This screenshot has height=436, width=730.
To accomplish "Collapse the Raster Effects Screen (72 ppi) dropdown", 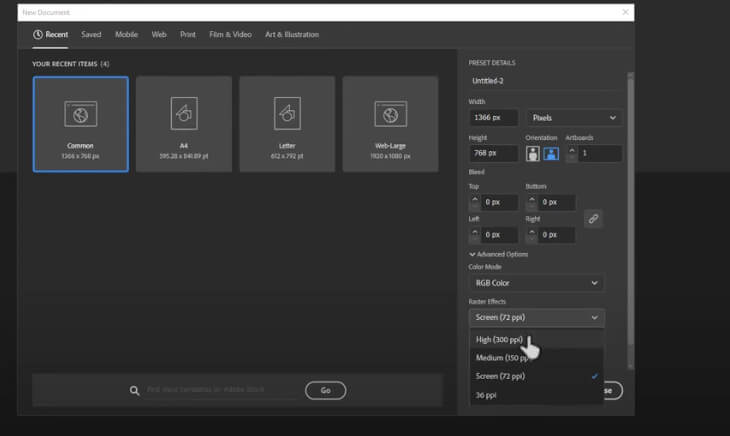I will 536,318.
